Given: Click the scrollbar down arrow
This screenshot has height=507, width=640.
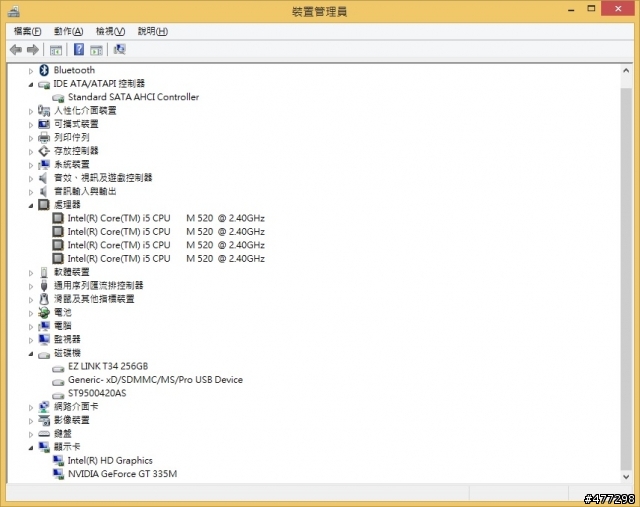Looking at the screenshot, I should 626,476.
